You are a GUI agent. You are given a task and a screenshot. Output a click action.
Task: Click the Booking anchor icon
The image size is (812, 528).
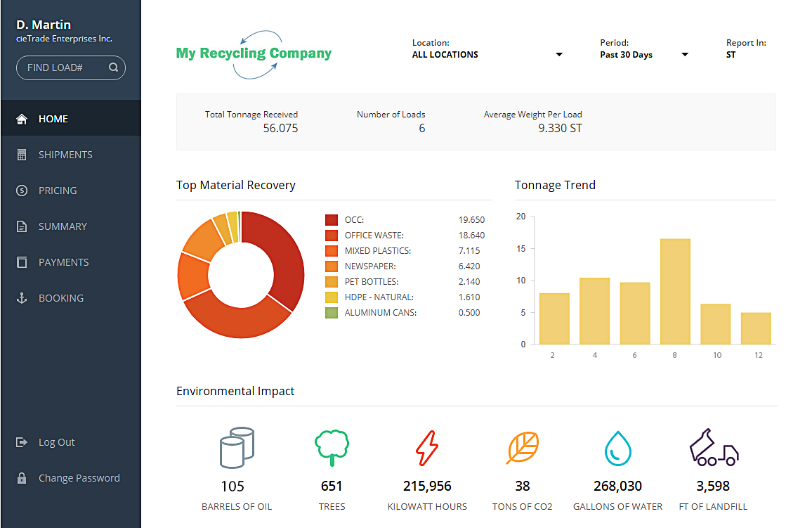point(22,298)
